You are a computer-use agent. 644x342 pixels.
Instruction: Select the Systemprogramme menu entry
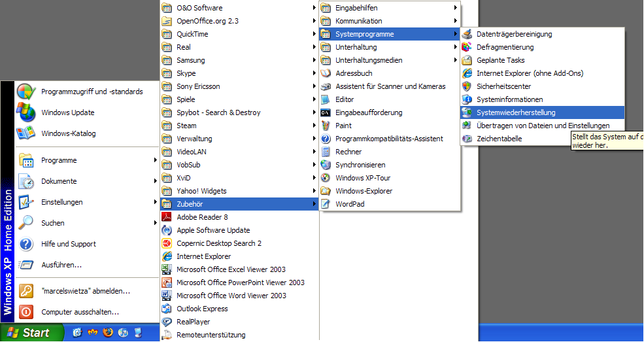pos(390,34)
